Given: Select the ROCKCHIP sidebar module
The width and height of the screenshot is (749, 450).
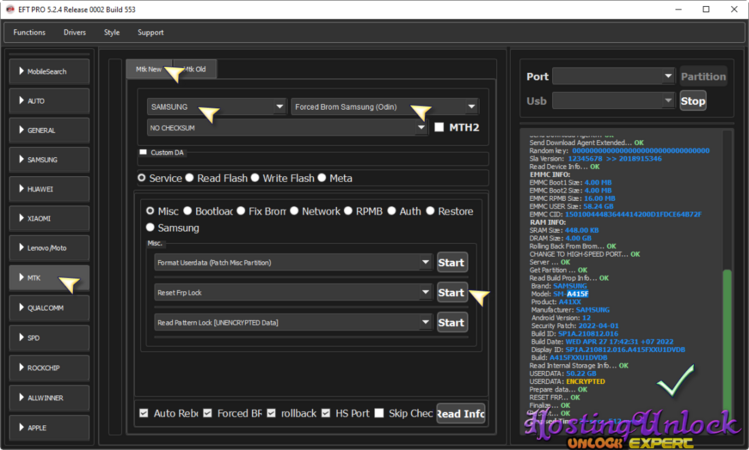Looking at the screenshot, I should coord(49,367).
